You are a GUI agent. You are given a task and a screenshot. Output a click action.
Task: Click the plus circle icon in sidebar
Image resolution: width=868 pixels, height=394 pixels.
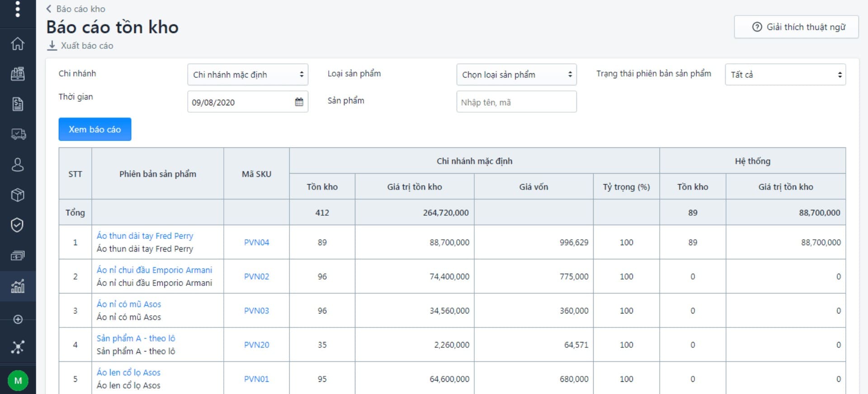click(18, 319)
